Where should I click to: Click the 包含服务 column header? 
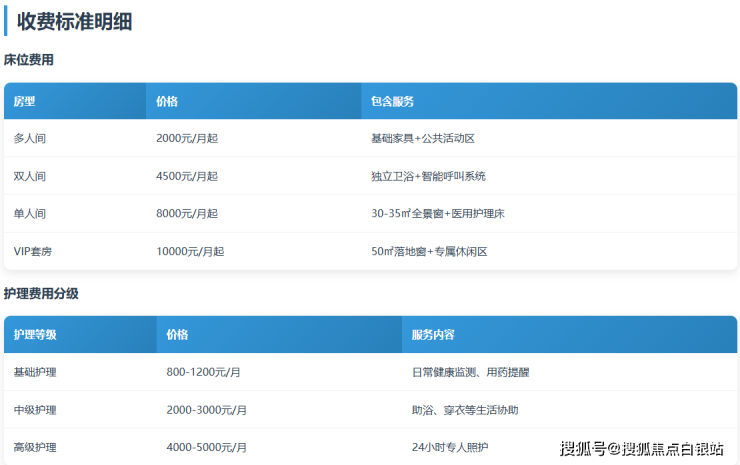pyautogui.click(x=392, y=101)
